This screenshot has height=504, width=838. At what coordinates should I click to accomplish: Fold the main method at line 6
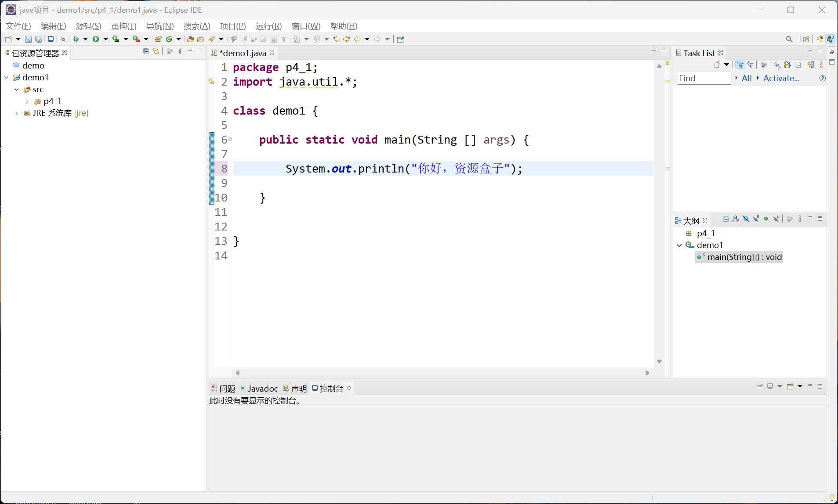tap(229, 139)
